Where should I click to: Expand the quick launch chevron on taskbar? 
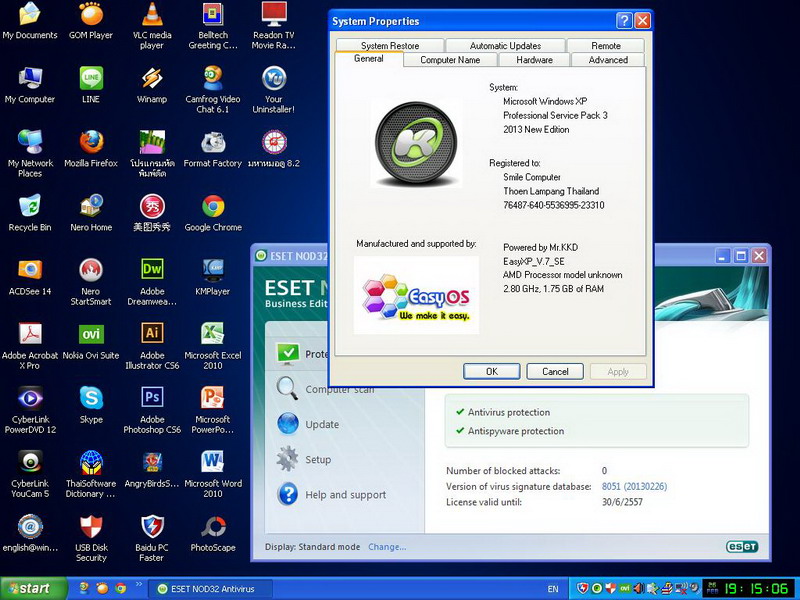click(139, 585)
